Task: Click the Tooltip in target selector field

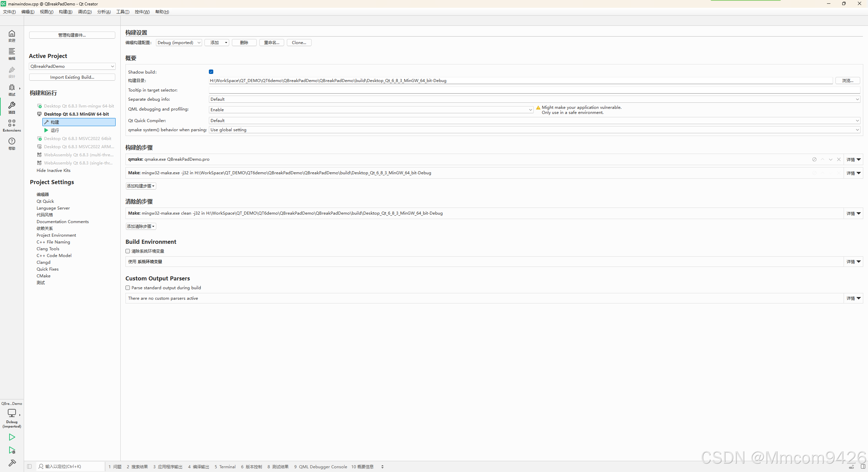Action: [x=534, y=90]
